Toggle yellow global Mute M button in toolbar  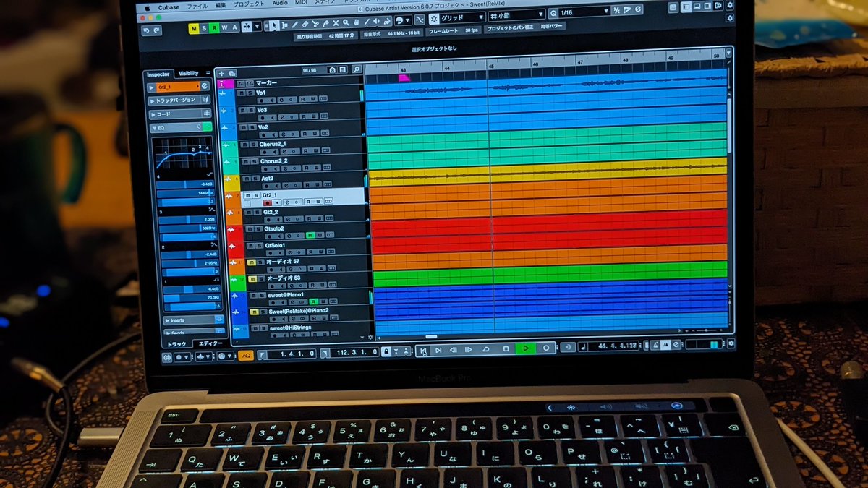pos(194,28)
